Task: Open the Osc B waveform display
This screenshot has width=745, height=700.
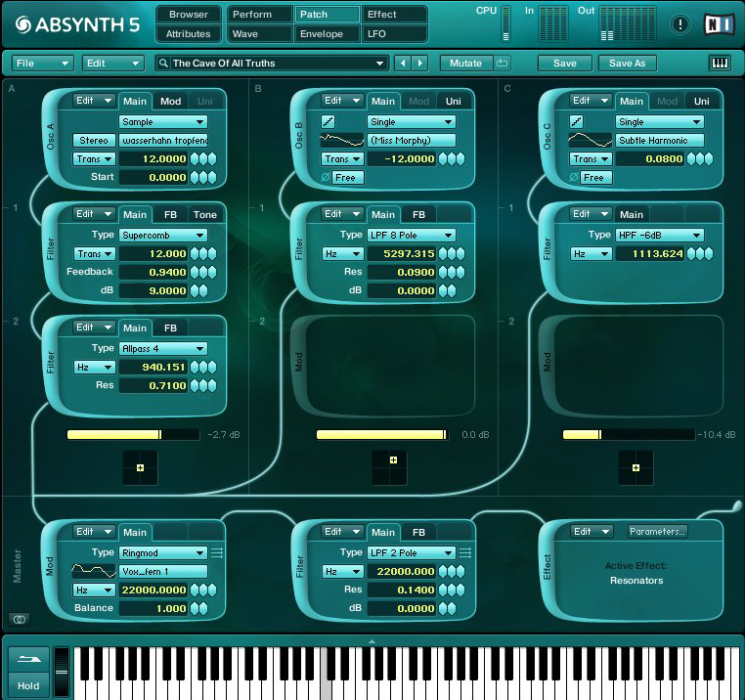Action: pyautogui.click(x=341, y=140)
